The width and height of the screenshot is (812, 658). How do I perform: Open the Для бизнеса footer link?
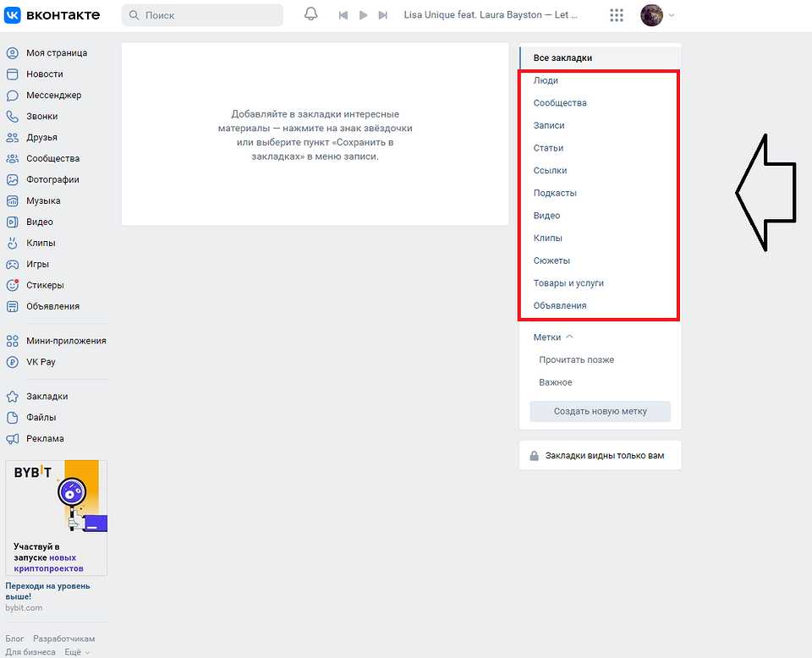(x=30, y=652)
